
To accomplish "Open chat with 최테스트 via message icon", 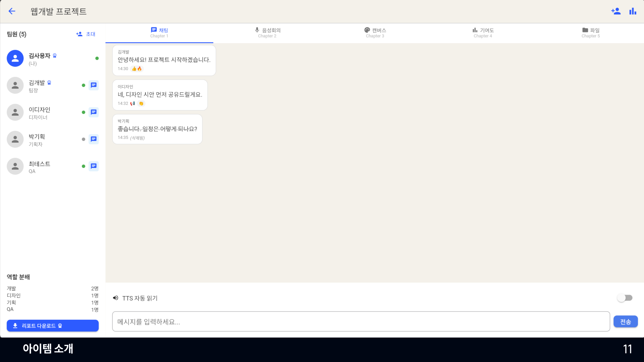I will [x=94, y=166].
